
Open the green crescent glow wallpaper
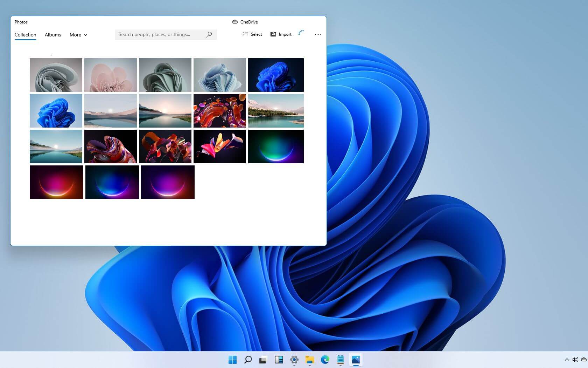(275, 146)
